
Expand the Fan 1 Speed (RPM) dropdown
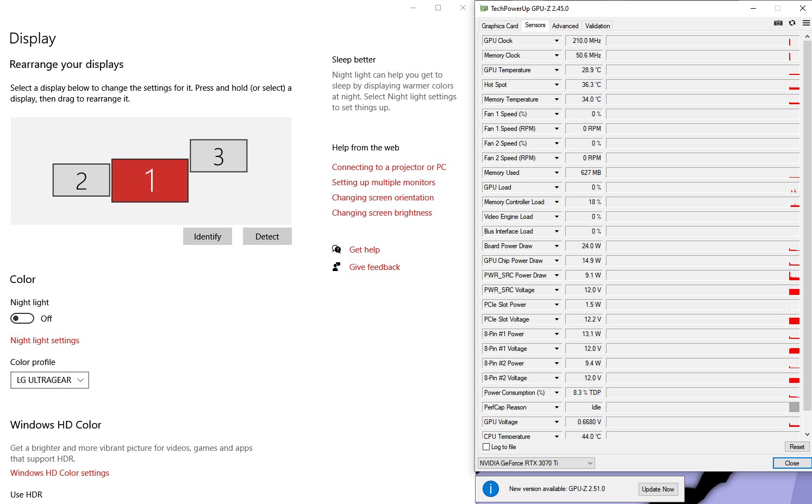pos(557,129)
